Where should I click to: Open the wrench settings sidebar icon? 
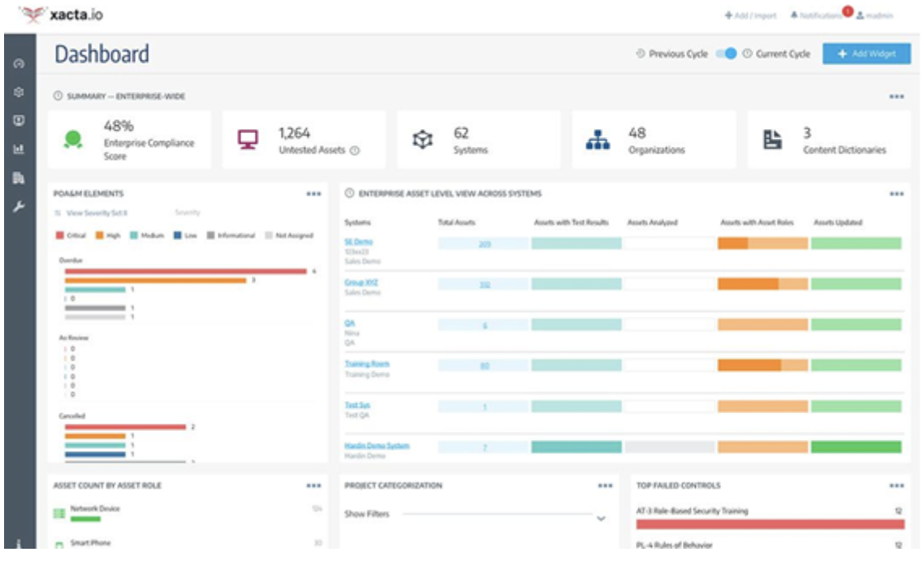tap(19, 206)
